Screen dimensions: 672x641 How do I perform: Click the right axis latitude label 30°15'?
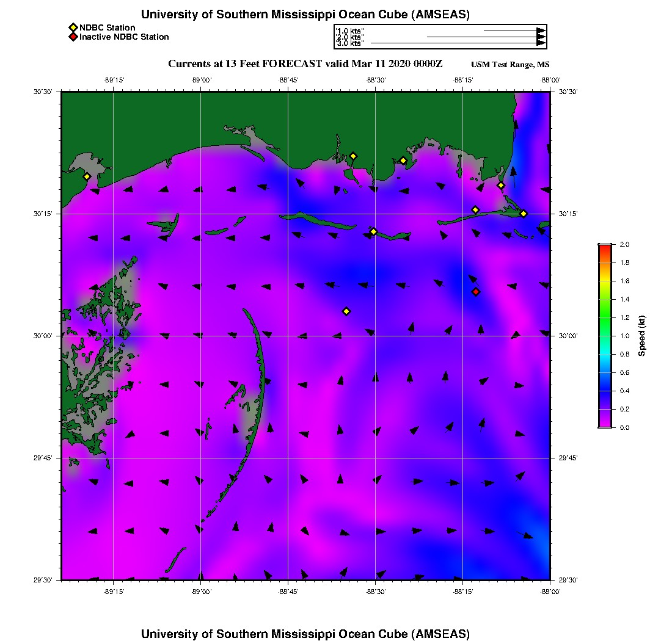[568, 214]
